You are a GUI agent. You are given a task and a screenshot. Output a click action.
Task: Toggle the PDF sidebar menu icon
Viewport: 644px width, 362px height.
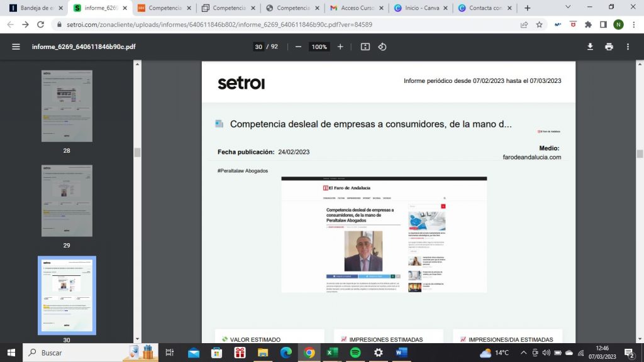pos(16,47)
